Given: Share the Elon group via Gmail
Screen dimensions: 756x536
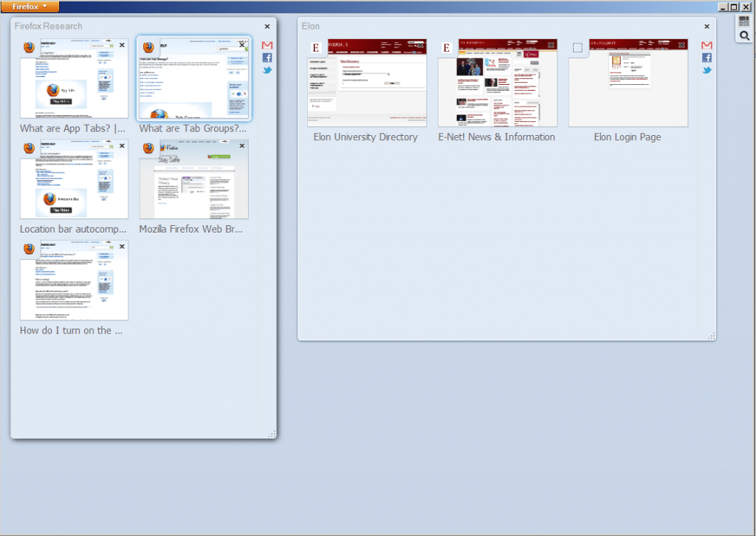Looking at the screenshot, I should pos(706,44).
